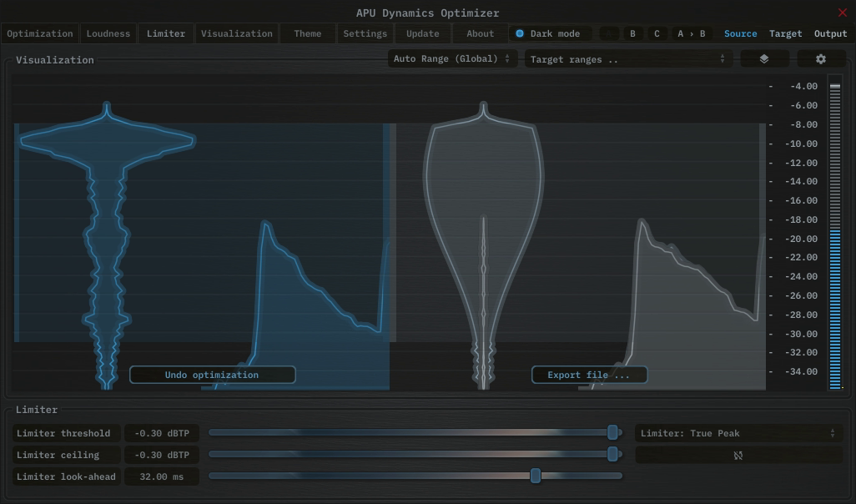
Task: Select preset slot B
Action: [632, 33]
